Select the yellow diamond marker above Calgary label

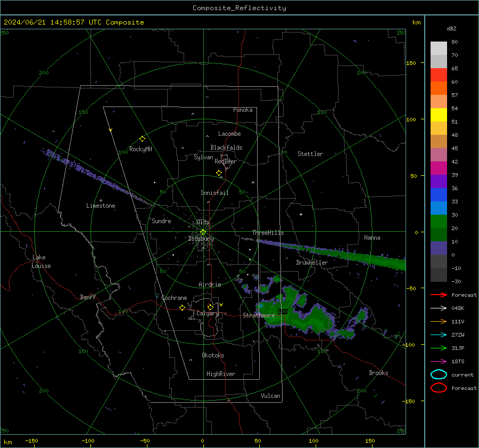(x=210, y=307)
